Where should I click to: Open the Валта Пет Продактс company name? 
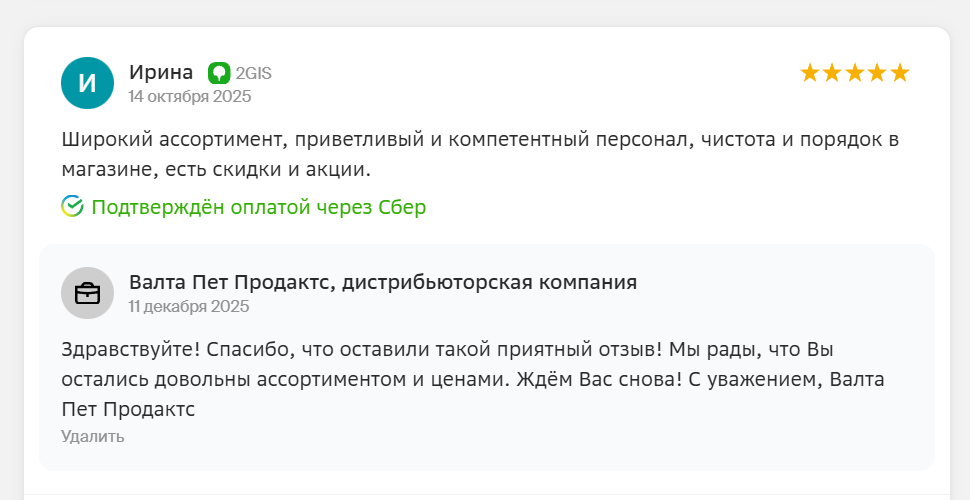tap(383, 282)
